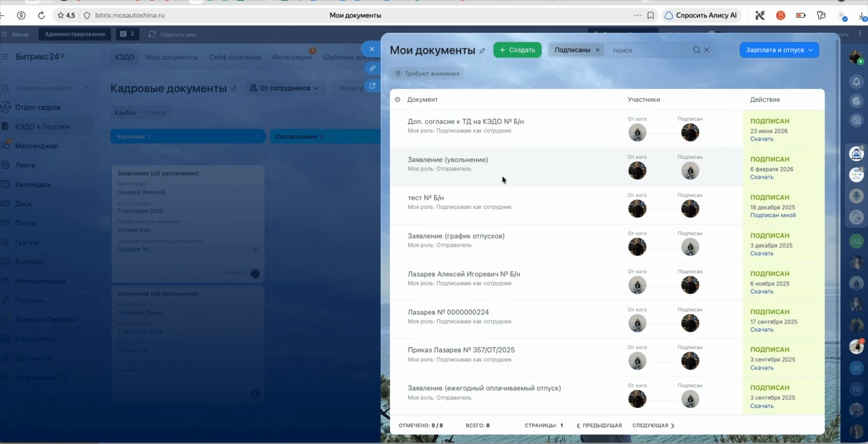Open Отдел кадров in the left sidebar
This screenshot has width=868, height=444.
pos(38,107)
